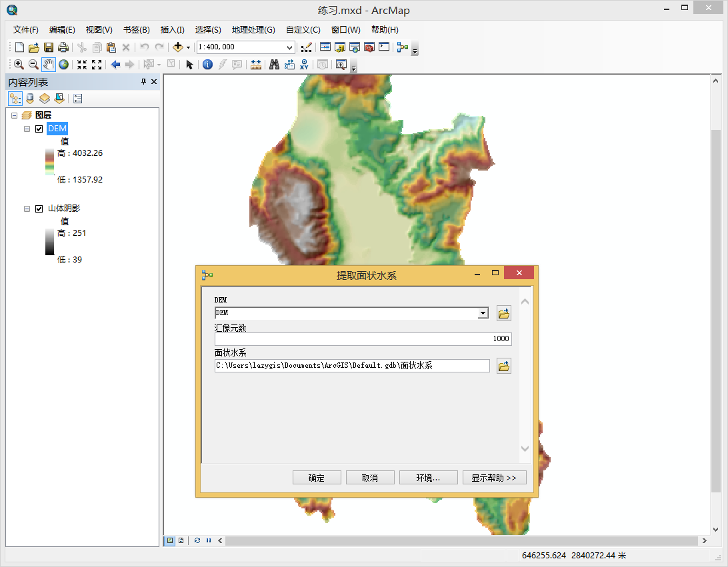Open Find with binoculars icon
728x567 pixels.
tap(275, 65)
